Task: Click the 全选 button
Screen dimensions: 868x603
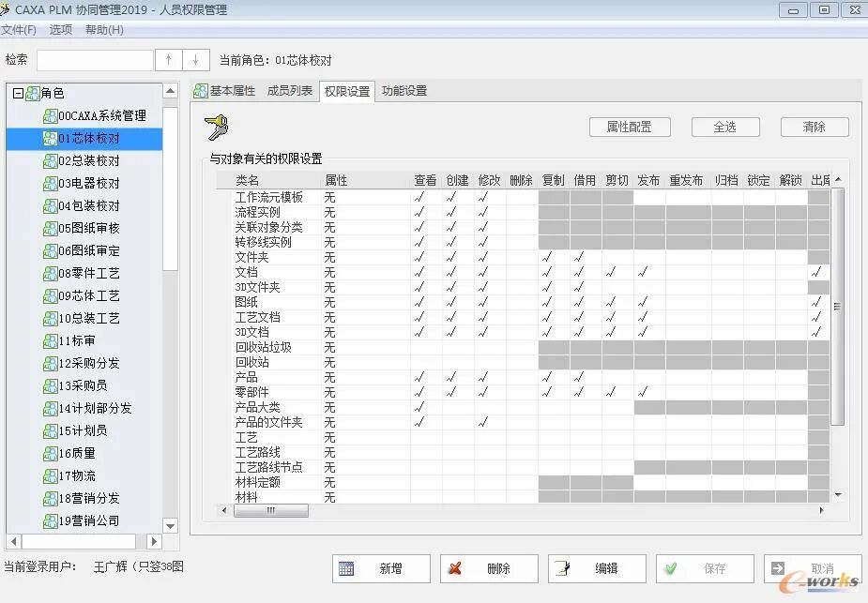Action: pyautogui.click(x=723, y=126)
